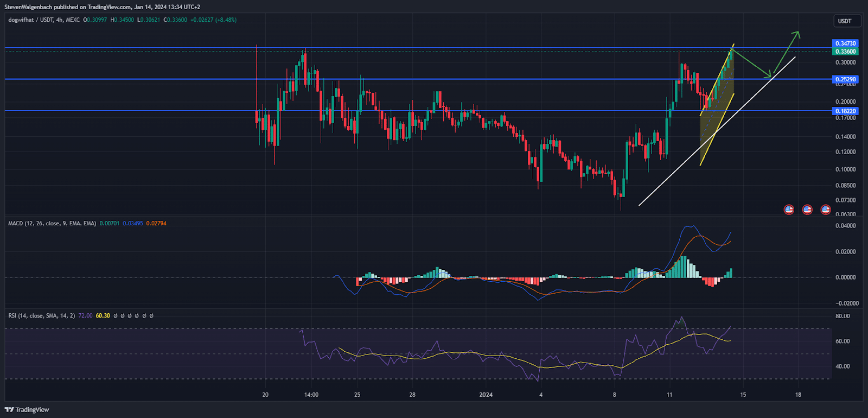Click the 2024 marker on time axis
Image resolution: width=868 pixels, height=418 pixels.
pyautogui.click(x=486, y=395)
